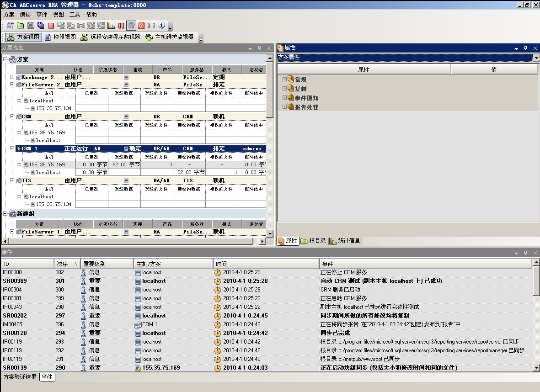Switch to the 方案验证结果 tab
540x392 pixels.
pos(20,377)
